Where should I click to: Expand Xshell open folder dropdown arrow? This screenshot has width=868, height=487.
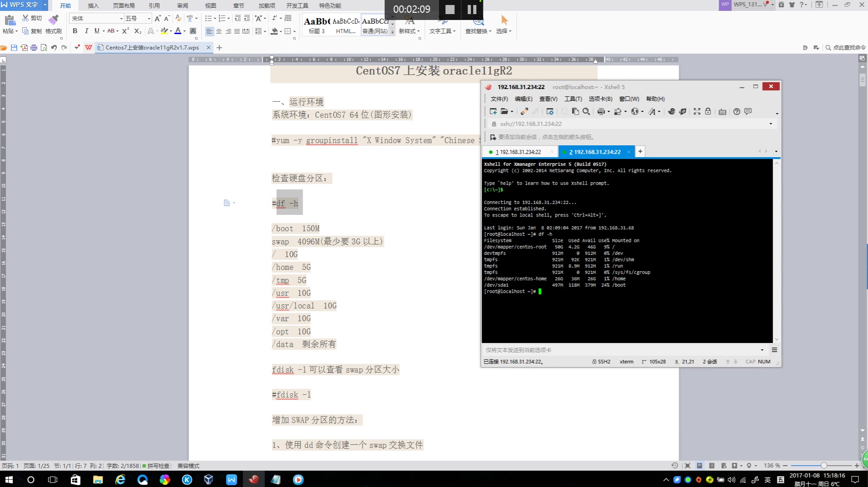(512, 112)
